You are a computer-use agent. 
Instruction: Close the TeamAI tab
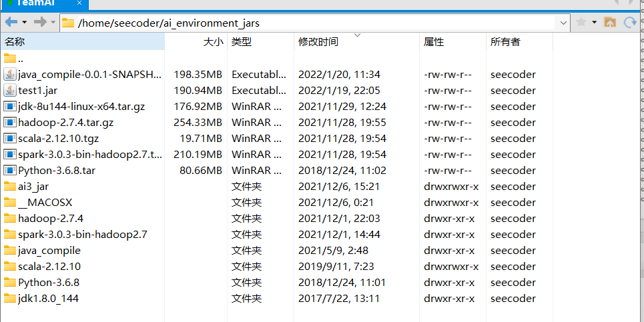79,3
